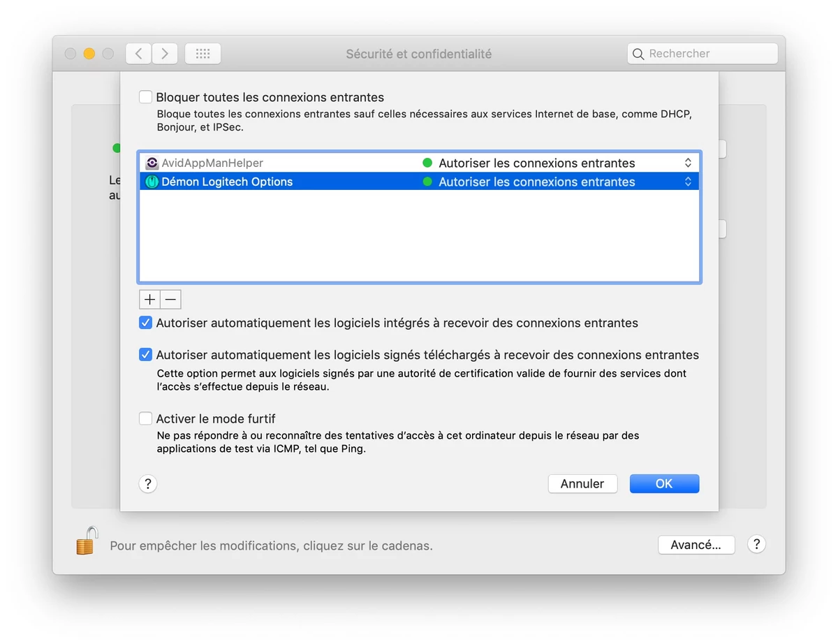Click the yellow minimize window button

click(89, 54)
